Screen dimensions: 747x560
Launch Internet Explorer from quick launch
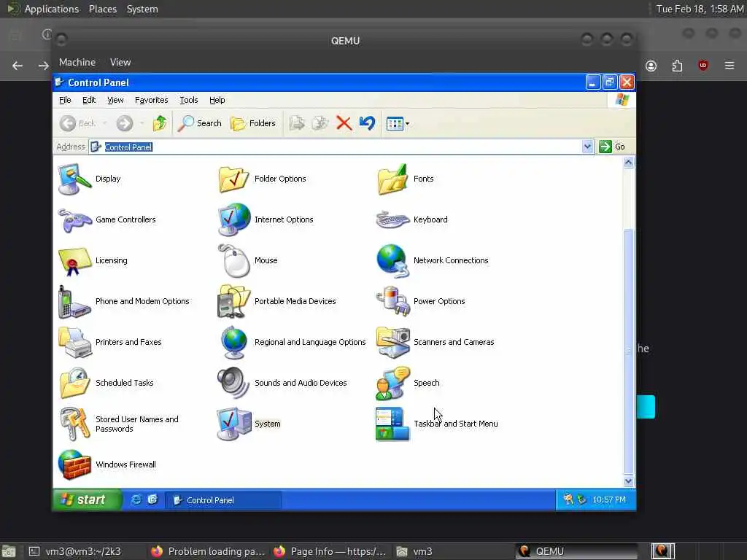click(136, 499)
